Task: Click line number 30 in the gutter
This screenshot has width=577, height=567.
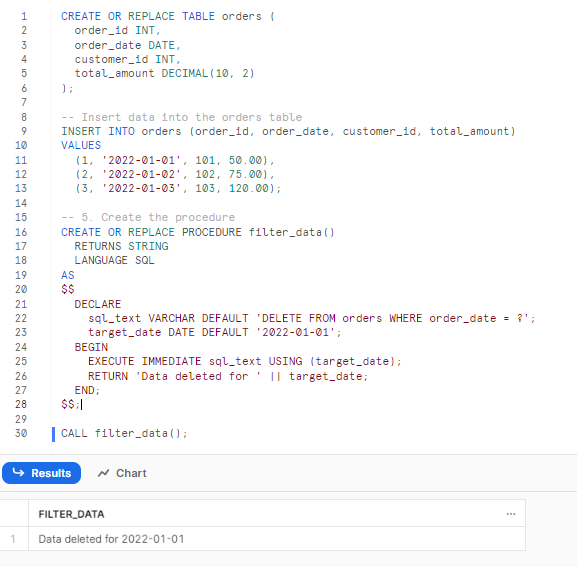Action: click(x=21, y=433)
